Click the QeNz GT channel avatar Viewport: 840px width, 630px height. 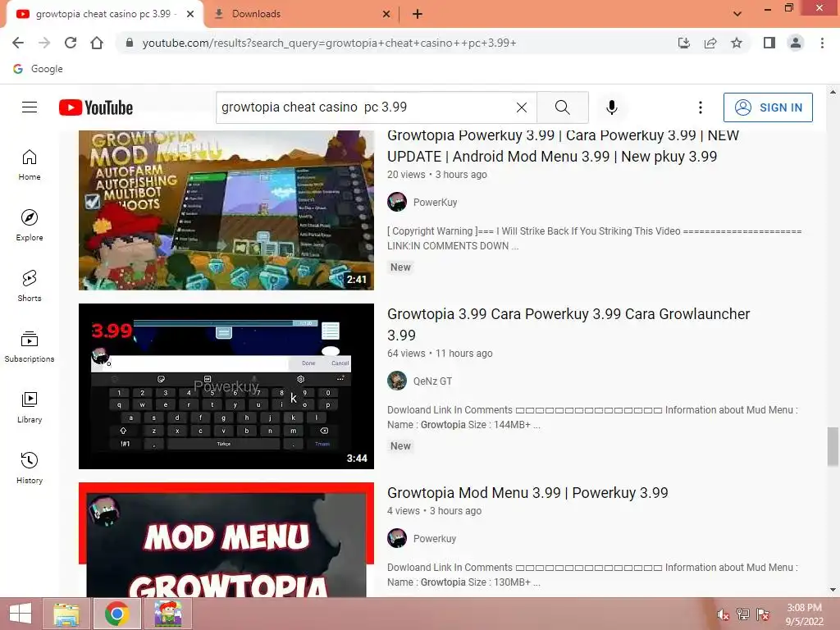pyautogui.click(x=397, y=381)
